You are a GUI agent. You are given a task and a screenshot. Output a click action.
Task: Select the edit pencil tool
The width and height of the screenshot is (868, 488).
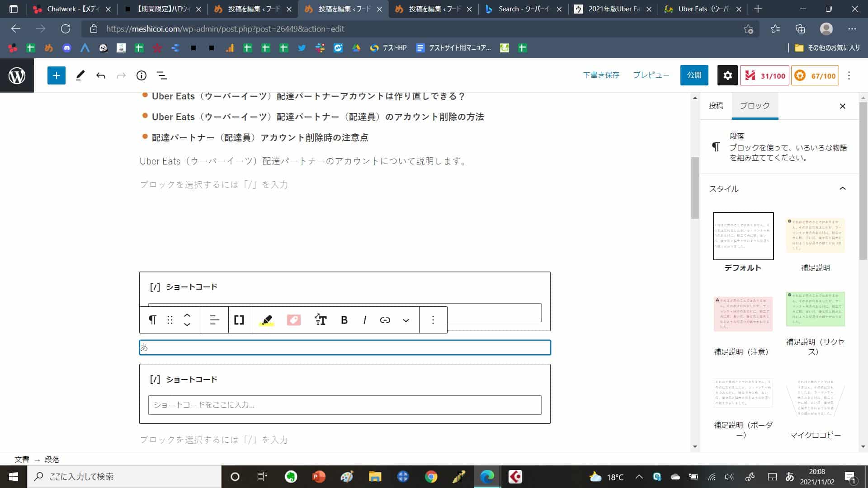click(80, 75)
